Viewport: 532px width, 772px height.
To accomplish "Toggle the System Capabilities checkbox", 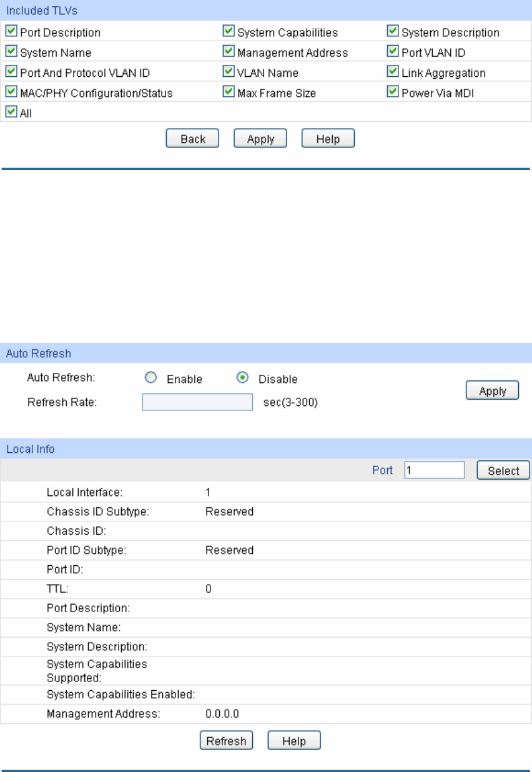I will pyautogui.click(x=228, y=32).
